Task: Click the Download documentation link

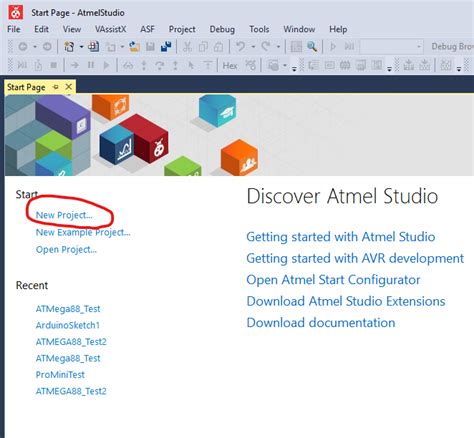Action: pyautogui.click(x=321, y=323)
